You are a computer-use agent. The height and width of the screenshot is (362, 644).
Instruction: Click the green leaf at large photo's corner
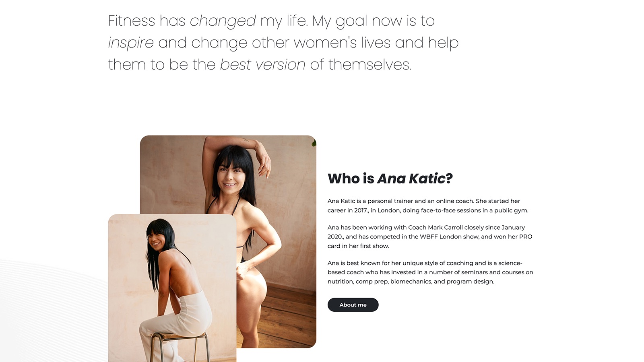pyautogui.click(x=314, y=143)
